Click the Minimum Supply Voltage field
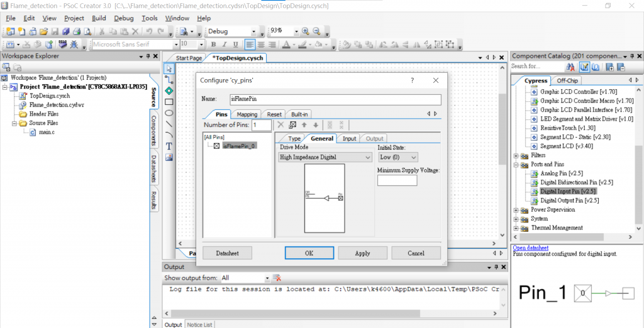644x328 pixels. pyautogui.click(x=397, y=180)
